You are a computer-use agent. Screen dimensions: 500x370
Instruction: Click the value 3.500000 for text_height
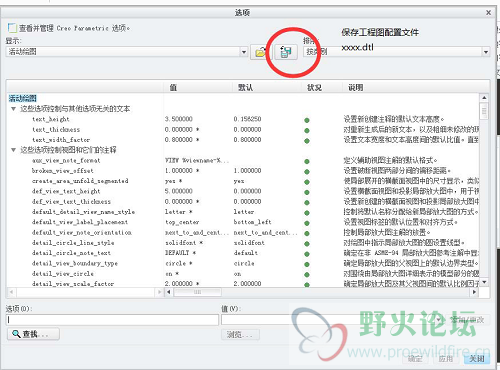click(x=179, y=119)
